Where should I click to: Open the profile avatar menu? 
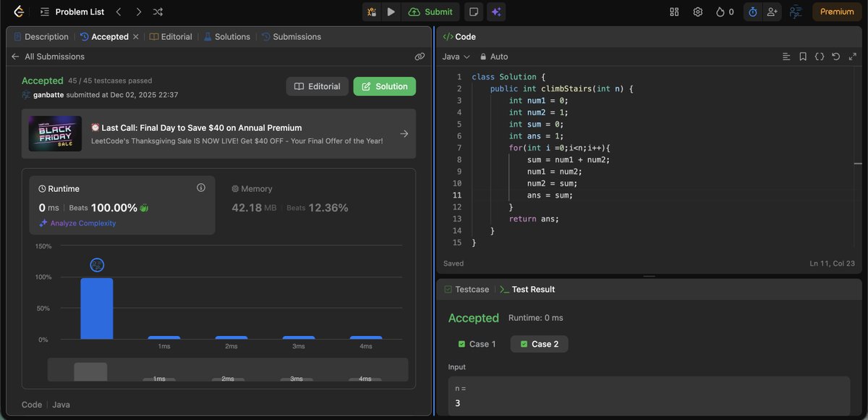pyautogui.click(x=796, y=12)
